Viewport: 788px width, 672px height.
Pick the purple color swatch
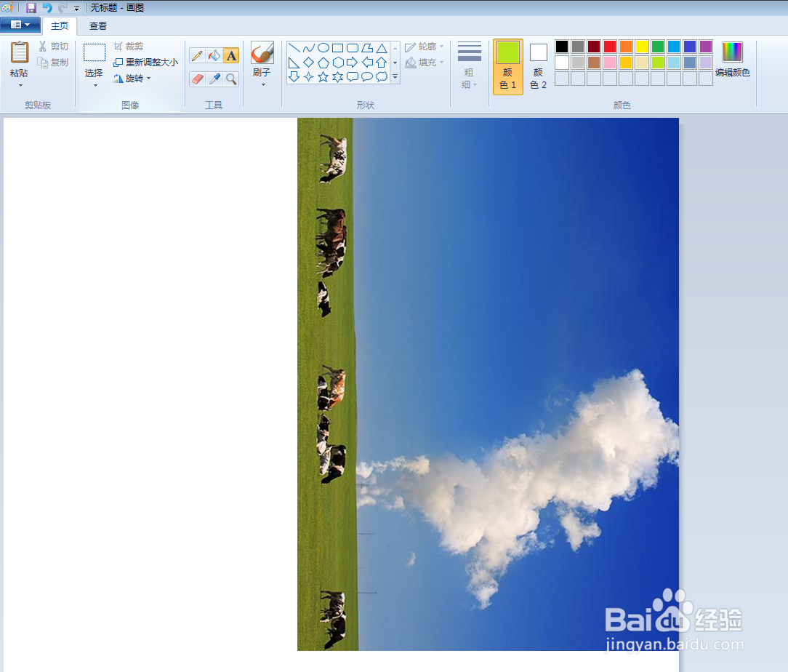[x=706, y=47]
